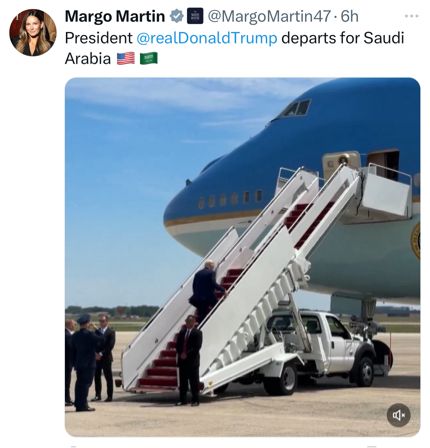Click the word Arabia in the post
The height and width of the screenshot is (448, 430).
[88, 59]
